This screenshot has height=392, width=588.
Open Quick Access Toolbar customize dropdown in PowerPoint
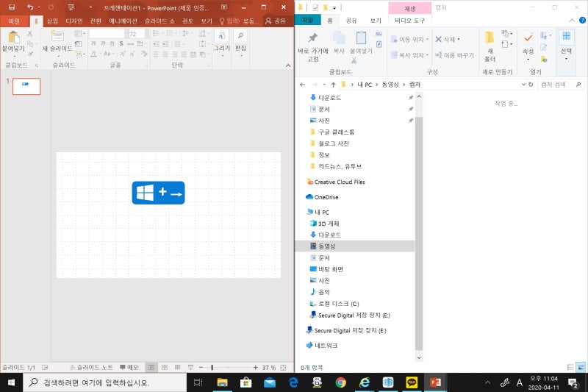pos(90,7)
